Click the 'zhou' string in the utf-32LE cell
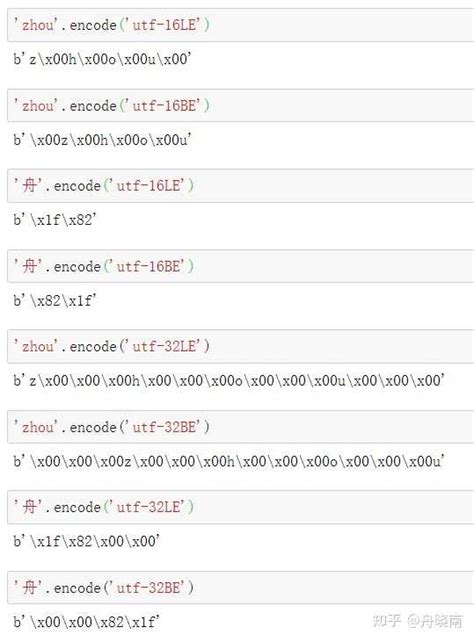This screenshot has height=642, width=474. click(35, 346)
